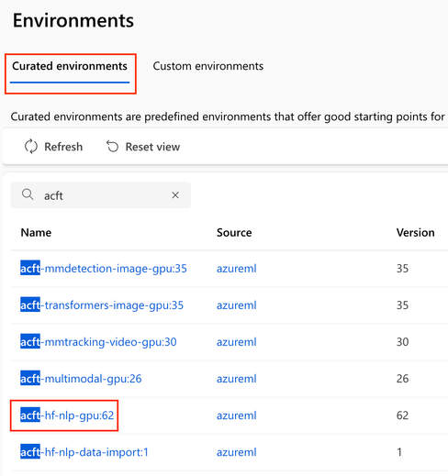
Task: Open acft-hf-nlp-gpu:62 environment
Action: [x=67, y=415]
